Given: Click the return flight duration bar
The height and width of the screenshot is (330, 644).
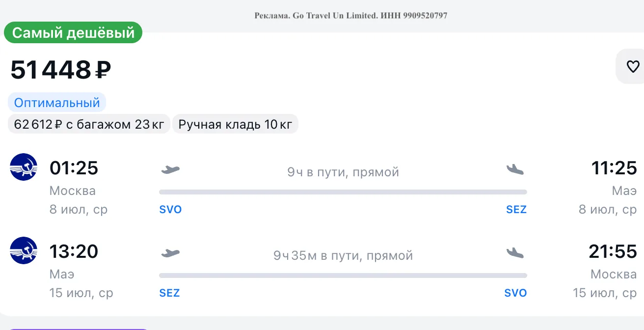Looking at the screenshot, I should point(343,275).
